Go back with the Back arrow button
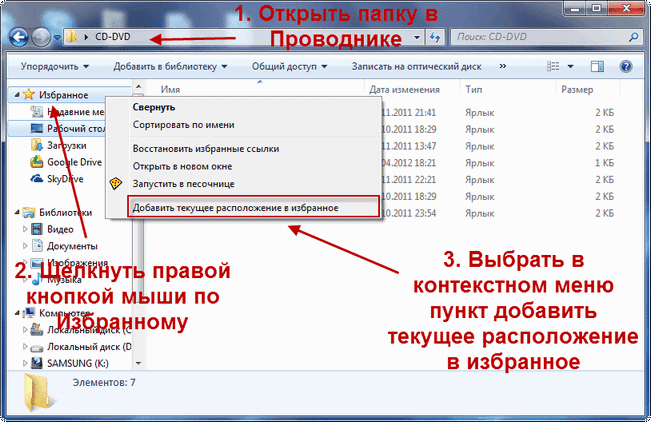651x422 pixels. click(x=18, y=38)
